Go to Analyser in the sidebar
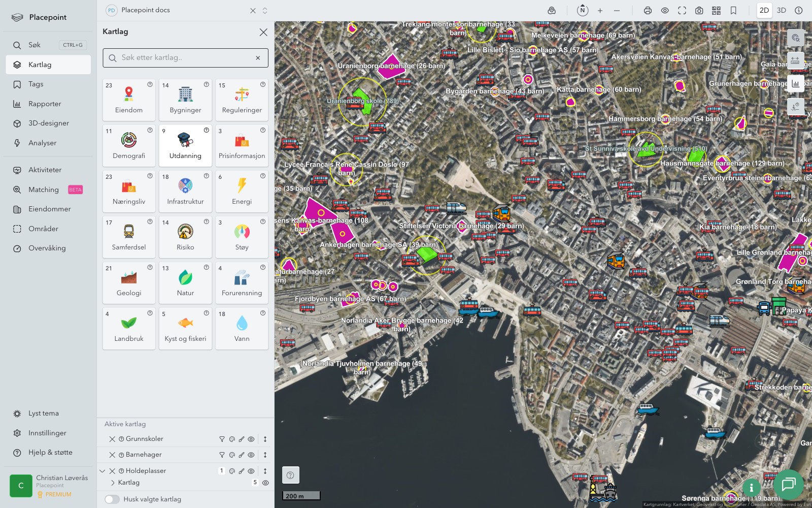 (43, 143)
